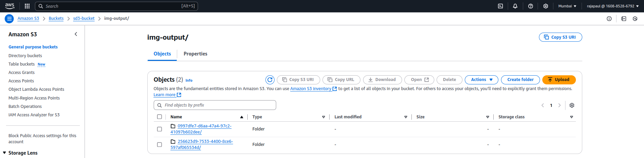Go to sd3-bucket breadcrumb link
The image size is (644, 158).
point(84,18)
